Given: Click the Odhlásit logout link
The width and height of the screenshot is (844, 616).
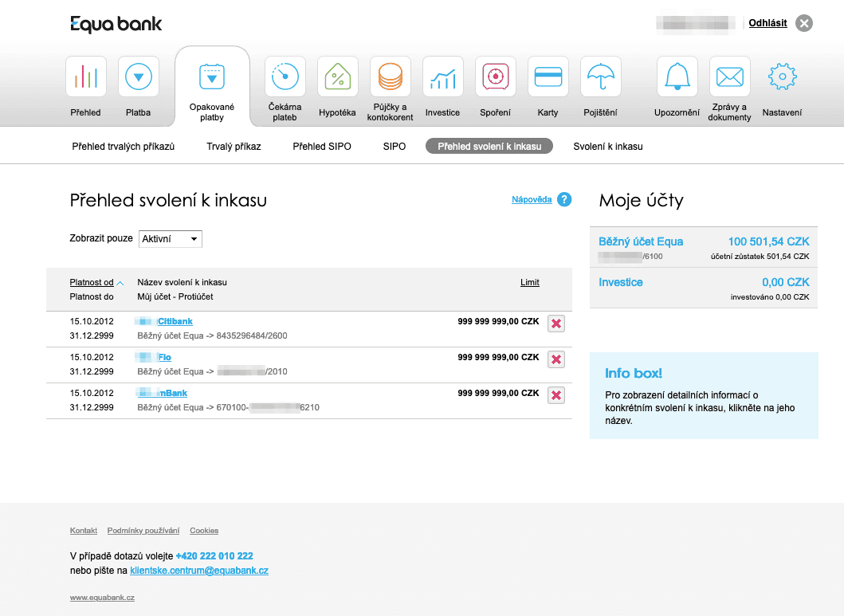Looking at the screenshot, I should (767, 23).
